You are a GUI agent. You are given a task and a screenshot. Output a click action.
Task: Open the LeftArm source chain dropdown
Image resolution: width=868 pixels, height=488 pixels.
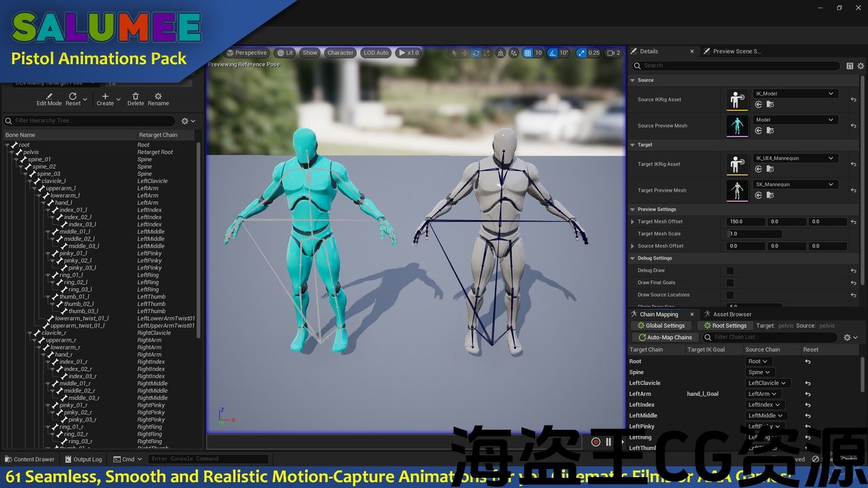[x=763, y=394]
